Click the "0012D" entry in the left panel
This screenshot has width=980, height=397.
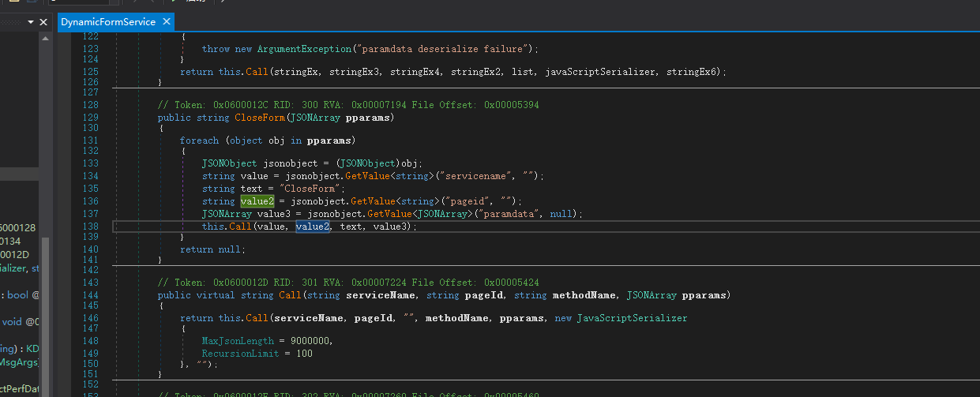14,254
